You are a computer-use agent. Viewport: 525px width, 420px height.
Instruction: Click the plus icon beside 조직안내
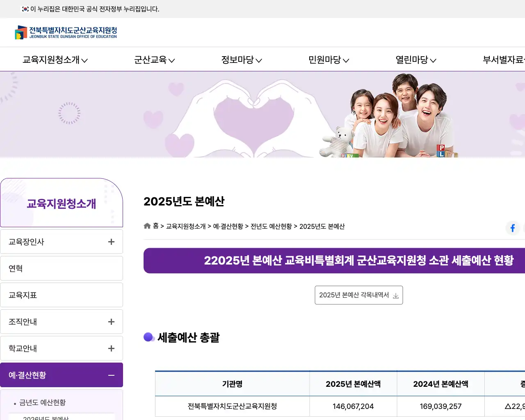[x=111, y=322]
